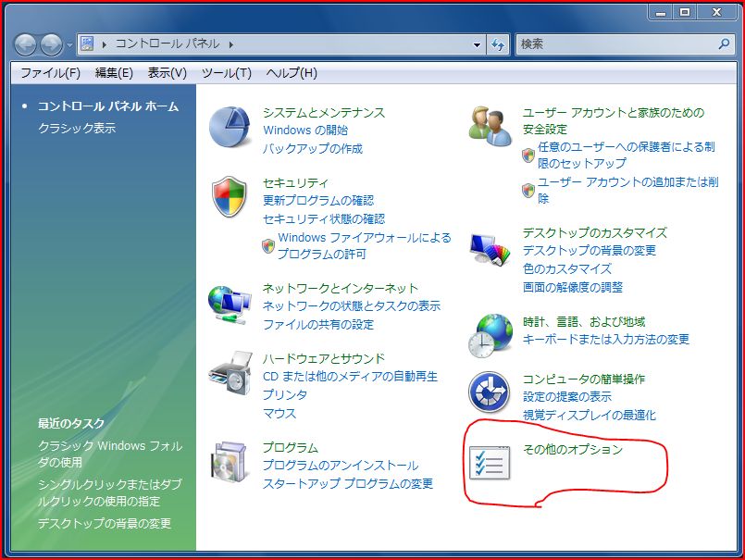
Task: Open the ファイル(F) menu
Action: [x=50, y=73]
